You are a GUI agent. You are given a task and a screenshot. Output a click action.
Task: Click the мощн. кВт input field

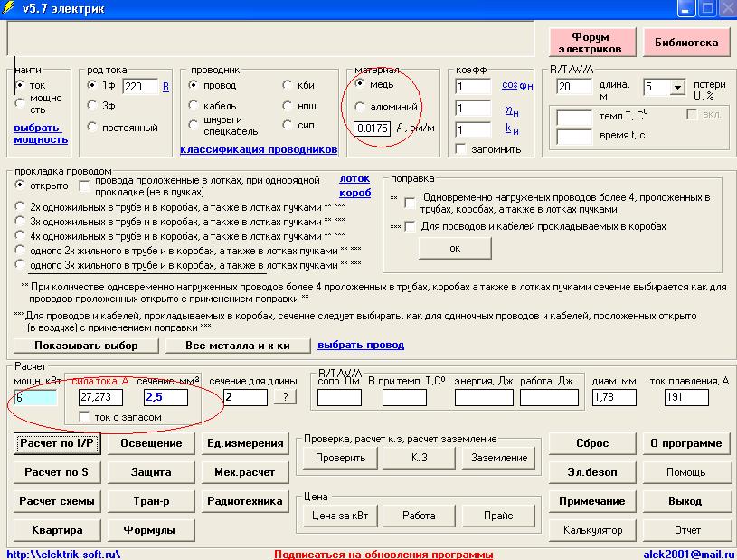click(36, 397)
